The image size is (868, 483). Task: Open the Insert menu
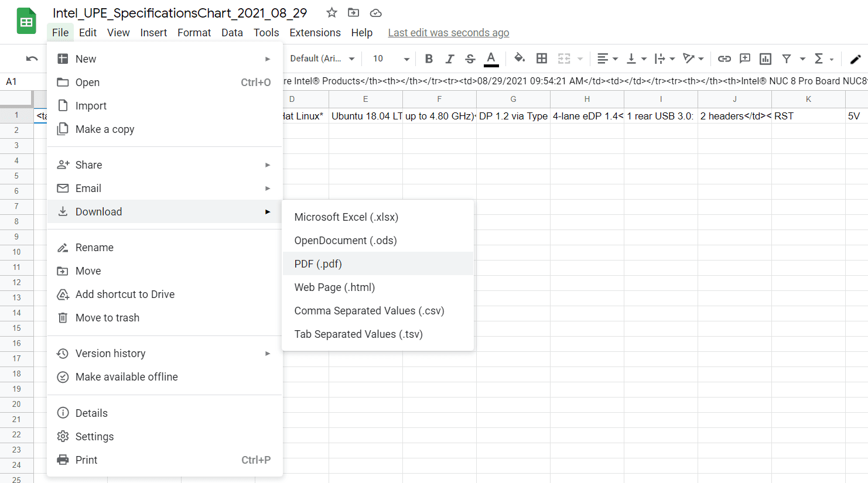click(153, 33)
